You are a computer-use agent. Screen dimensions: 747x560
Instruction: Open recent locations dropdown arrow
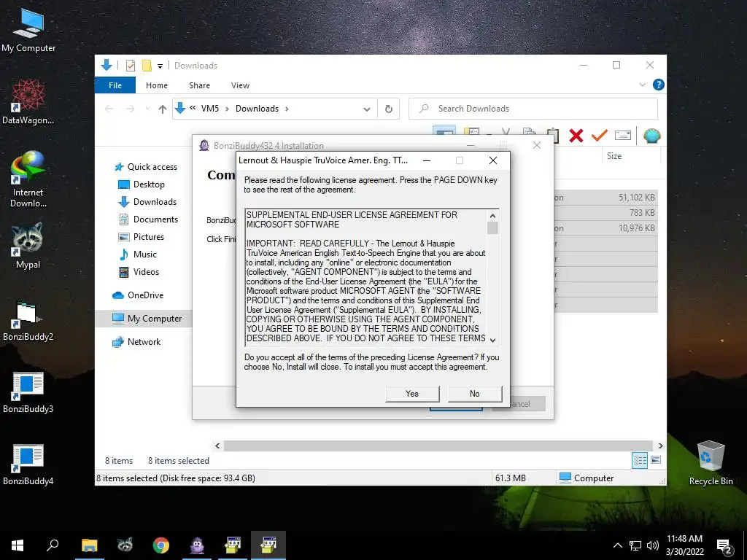(147, 109)
